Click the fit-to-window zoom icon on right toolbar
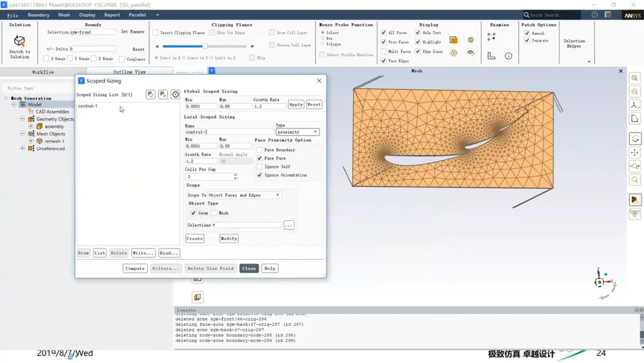Viewport: 644px width, 363px height. [x=635, y=78]
